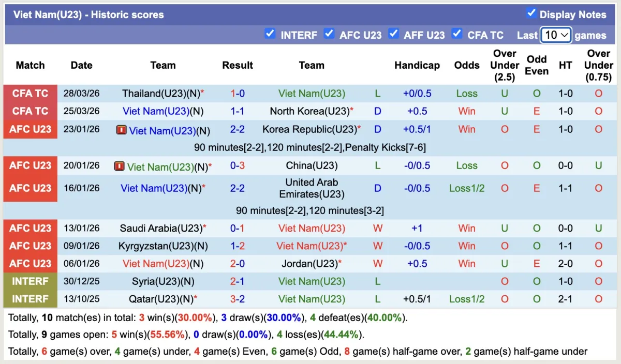Click the CFA TC badge for 28/03/26
621x364 pixels.
click(30, 94)
